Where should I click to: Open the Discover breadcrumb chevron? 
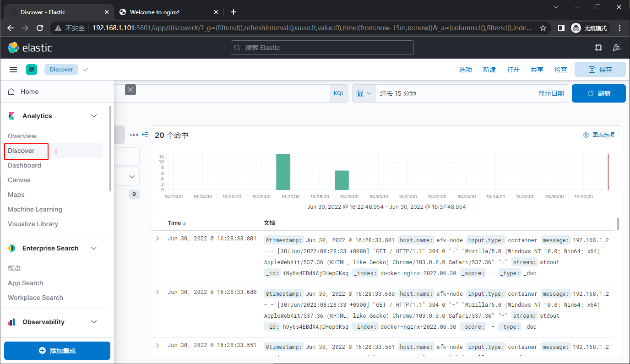tap(86, 70)
